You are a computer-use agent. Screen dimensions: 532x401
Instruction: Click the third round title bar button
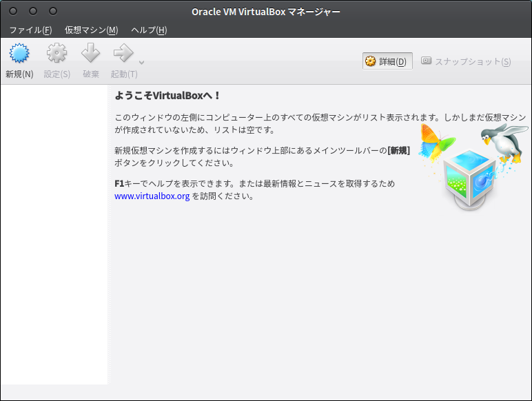[53, 11]
